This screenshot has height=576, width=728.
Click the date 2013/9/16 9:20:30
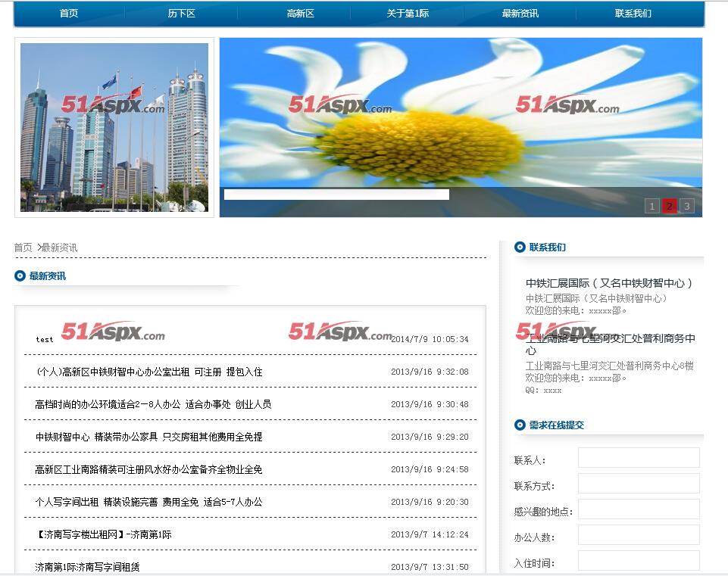pos(430,502)
